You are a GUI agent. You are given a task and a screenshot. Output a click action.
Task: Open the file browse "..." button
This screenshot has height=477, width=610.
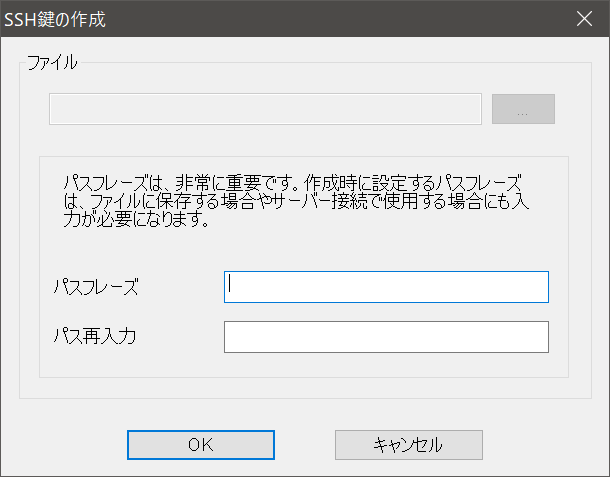click(523, 109)
